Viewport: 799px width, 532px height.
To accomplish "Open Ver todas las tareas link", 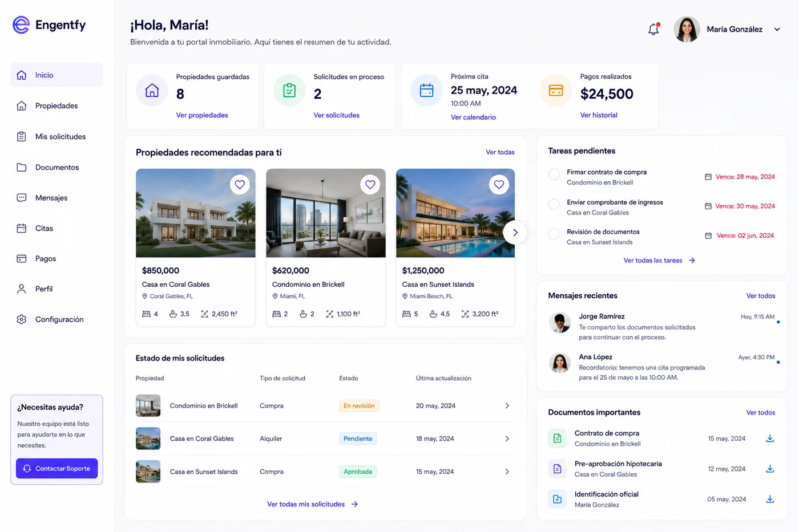I will (659, 261).
